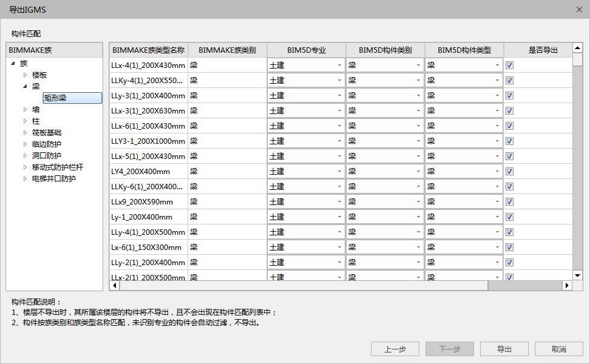Collapse the 梁 tree node
Screen dimensions: 590x364
pyautogui.click(x=25, y=86)
